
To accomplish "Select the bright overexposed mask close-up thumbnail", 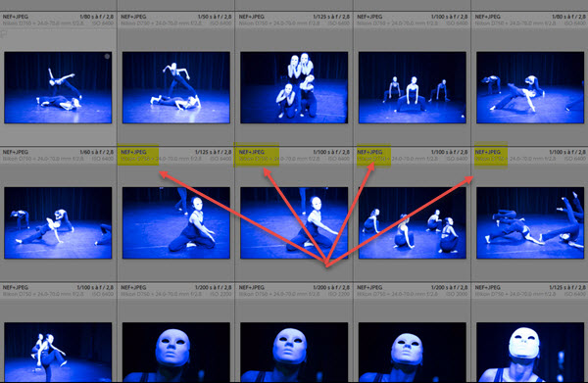I will click(x=530, y=352).
